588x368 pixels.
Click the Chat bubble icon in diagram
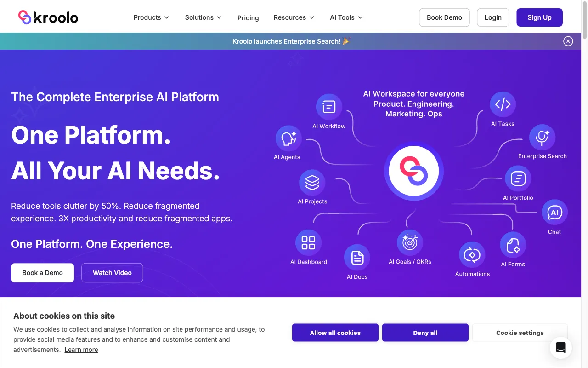click(555, 213)
